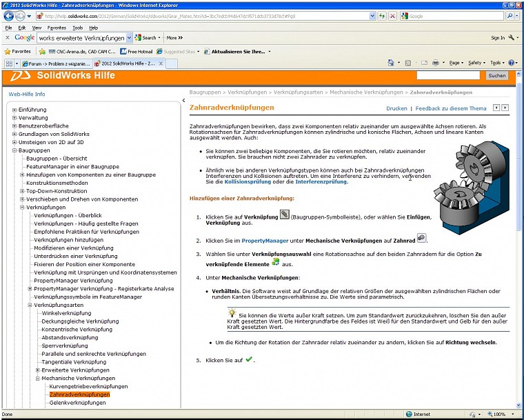The height and width of the screenshot is (420, 524).
Task: Click the Add to Favorites Bar star icon
Action: pos(42,52)
